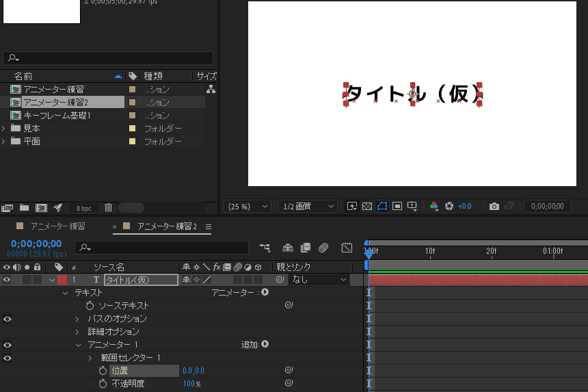588x392 pixels.
Task: Click pick whip icon on 位置 row
Action: pos(289,370)
